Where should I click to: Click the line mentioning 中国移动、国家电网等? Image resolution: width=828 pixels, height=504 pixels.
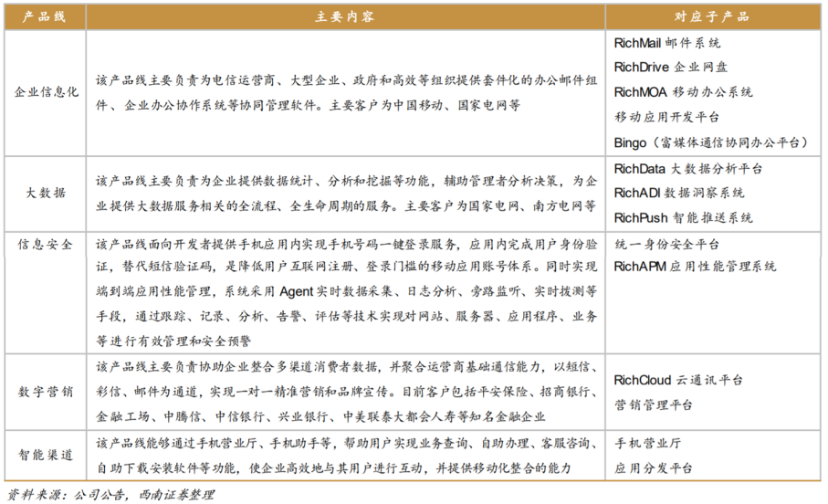pos(308,105)
